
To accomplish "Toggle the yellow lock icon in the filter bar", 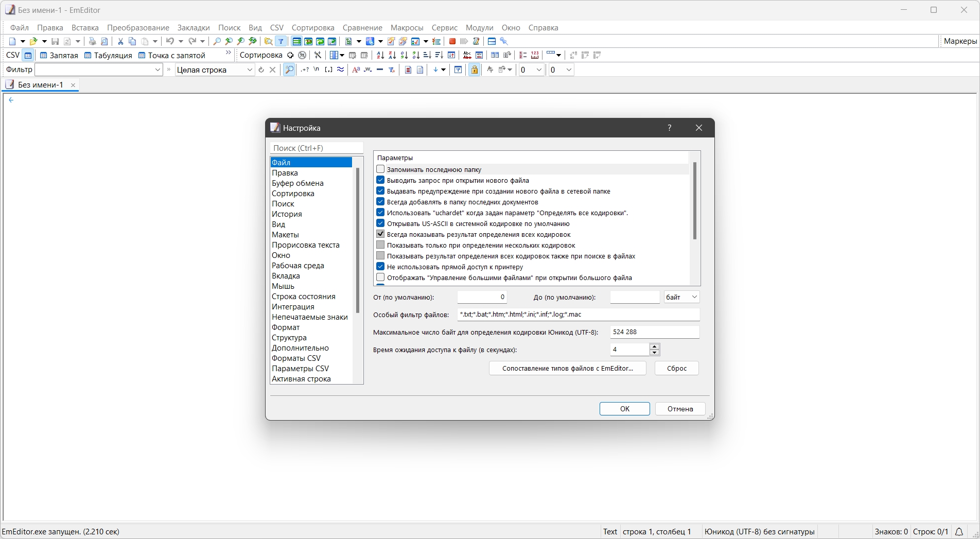I will 475,69.
